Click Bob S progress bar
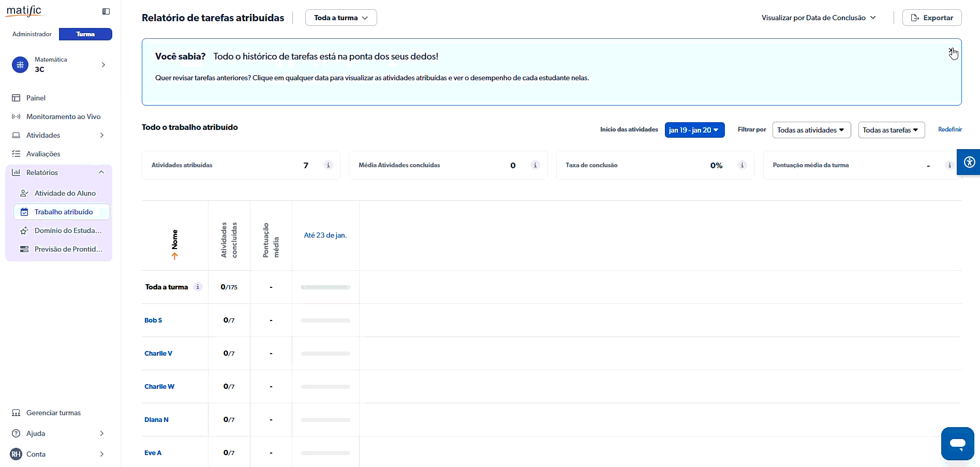The image size is (980, 467). pyautogui.click(x=325, y=320)
